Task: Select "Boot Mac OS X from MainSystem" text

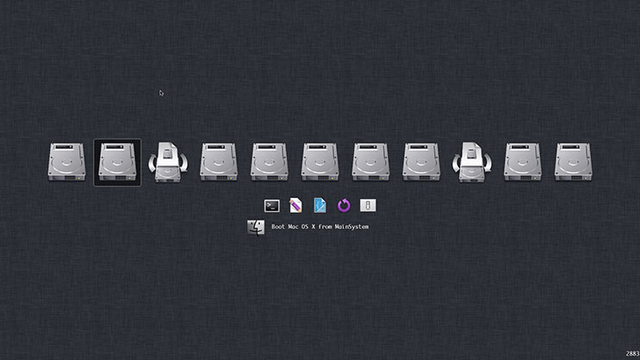Action: click(x=320, y=227)
